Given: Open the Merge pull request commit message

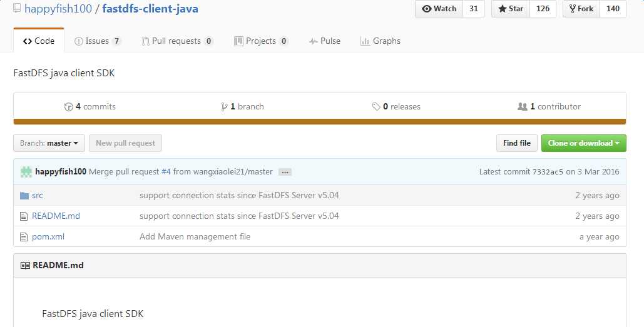Looking at the screenshot, I should [x=181, y=172].
